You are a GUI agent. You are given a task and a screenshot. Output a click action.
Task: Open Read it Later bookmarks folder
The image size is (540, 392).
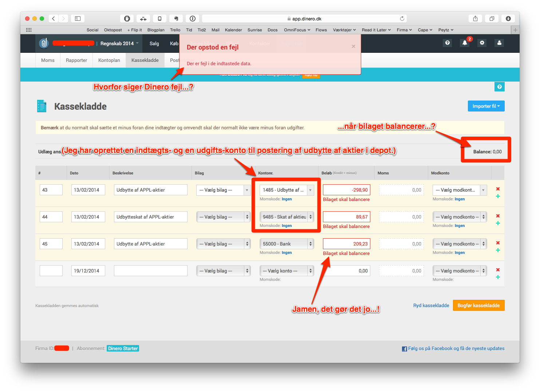[376, 30]
